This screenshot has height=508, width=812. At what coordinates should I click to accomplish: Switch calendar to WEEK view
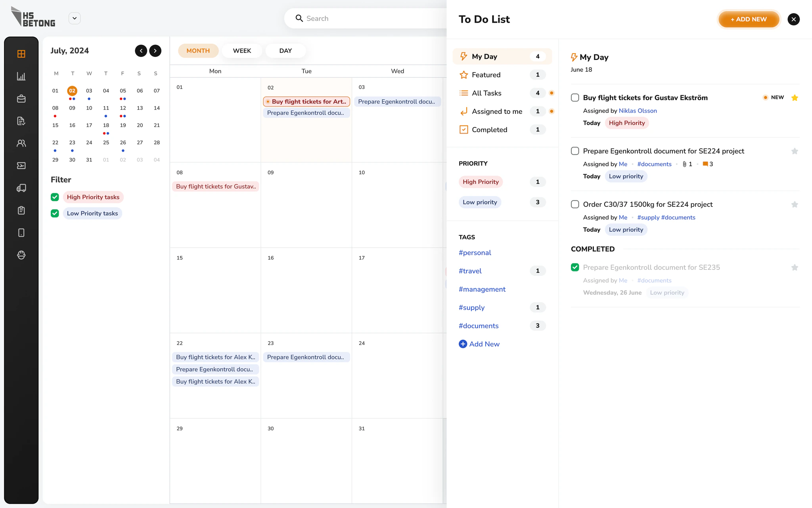(x=242, y=51)
